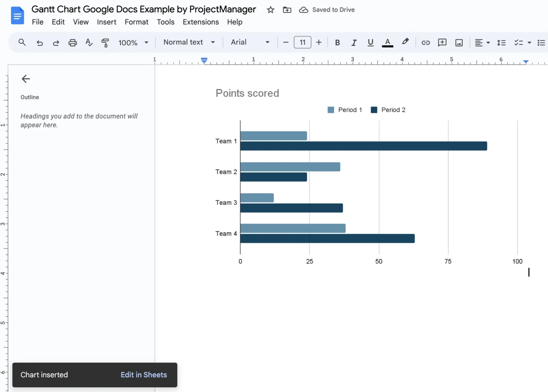Open the search in document tool
This screenshot has height=392, width=548.
tap(22, 42)
